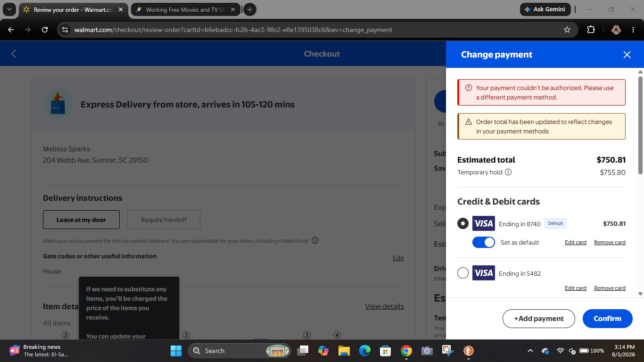
Task: Click the muted volume icon in the tray
Action: pos(572,351)
